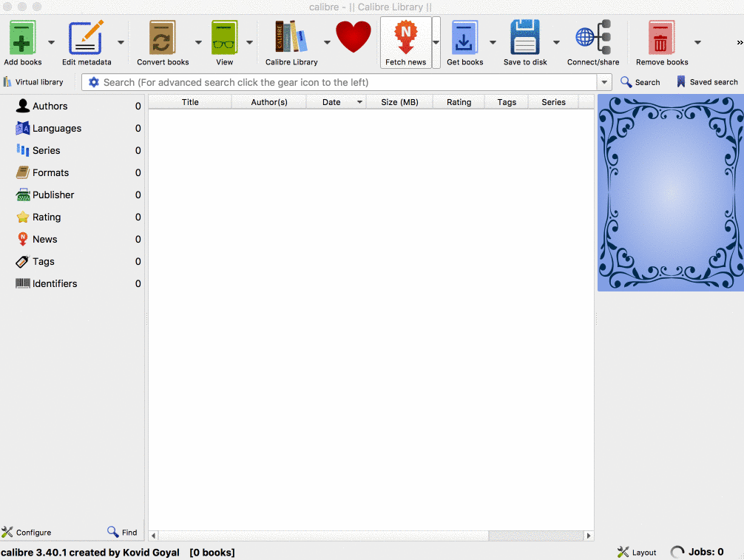Expand the Fetch news dropdown arrow

point(436,42)
